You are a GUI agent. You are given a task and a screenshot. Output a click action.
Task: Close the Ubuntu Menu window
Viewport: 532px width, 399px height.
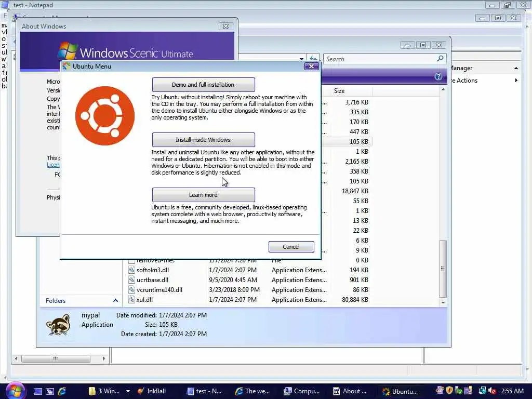311,66
